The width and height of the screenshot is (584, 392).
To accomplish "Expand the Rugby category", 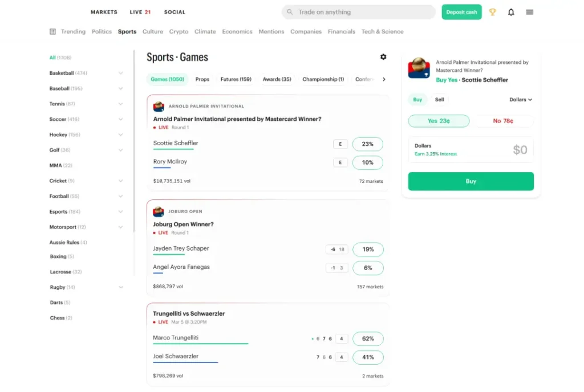I will tap(121, 287).
